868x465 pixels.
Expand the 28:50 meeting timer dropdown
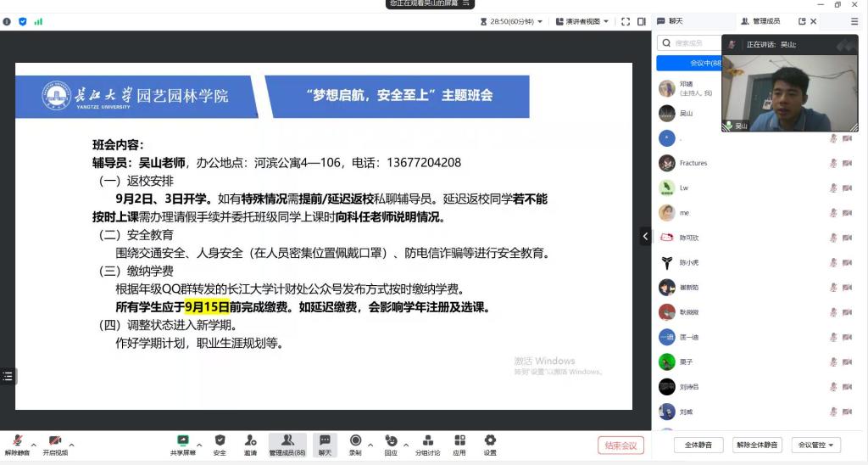pos(512,21)
